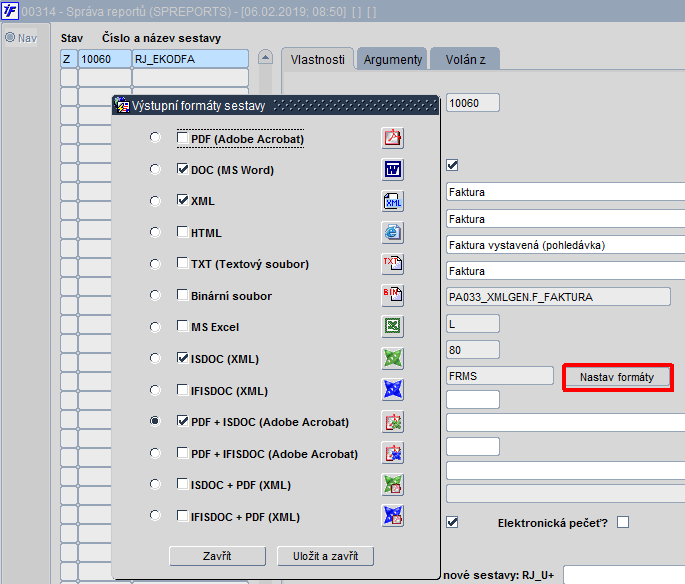Image resolution: width=685 pixels, height=584 pixels.
Task: Select default radio for PDF + ISDOC
Action: tap(155, 421)
